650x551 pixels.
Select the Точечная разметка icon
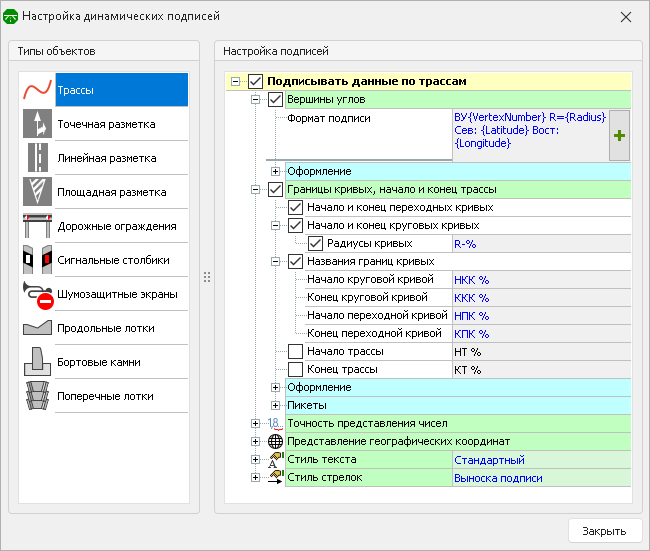coord(37,124)
